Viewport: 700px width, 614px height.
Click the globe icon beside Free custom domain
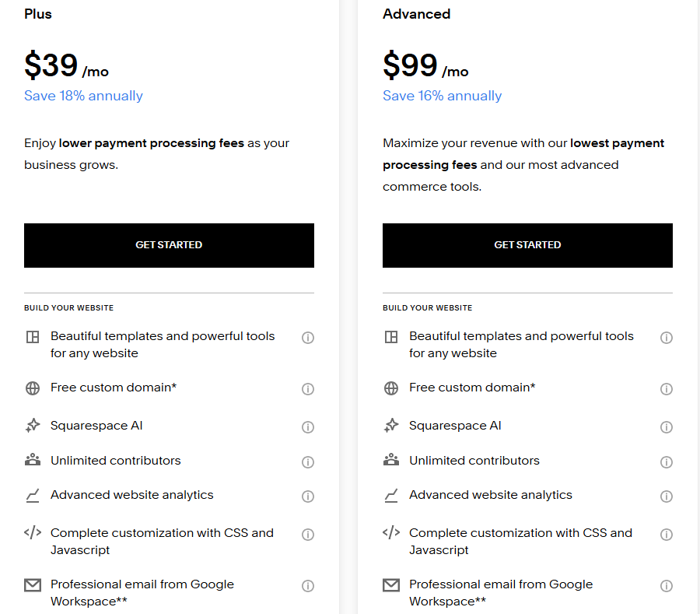click(32, 388)
